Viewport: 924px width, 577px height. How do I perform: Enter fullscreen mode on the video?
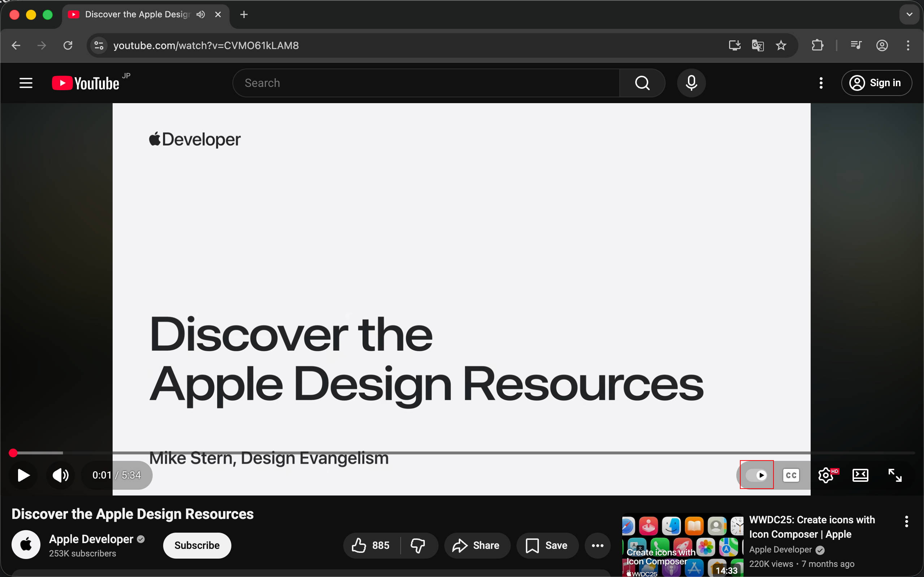click(895, 475)
